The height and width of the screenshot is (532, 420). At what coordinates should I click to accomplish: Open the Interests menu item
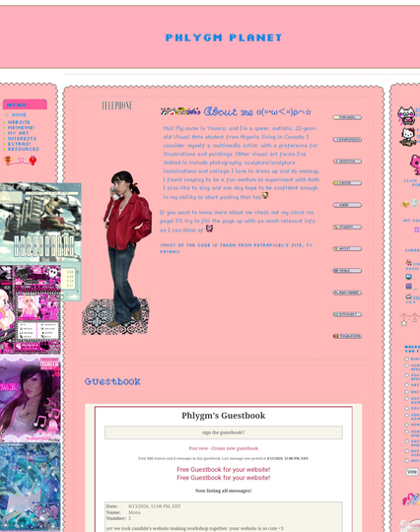pyautogui.click(x=22, y=139)
